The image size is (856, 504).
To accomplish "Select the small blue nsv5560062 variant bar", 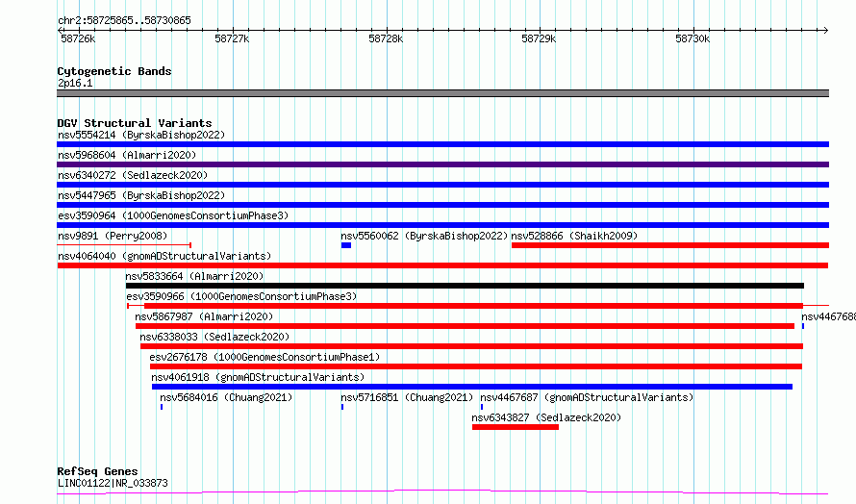I will [x=346, y=245].
